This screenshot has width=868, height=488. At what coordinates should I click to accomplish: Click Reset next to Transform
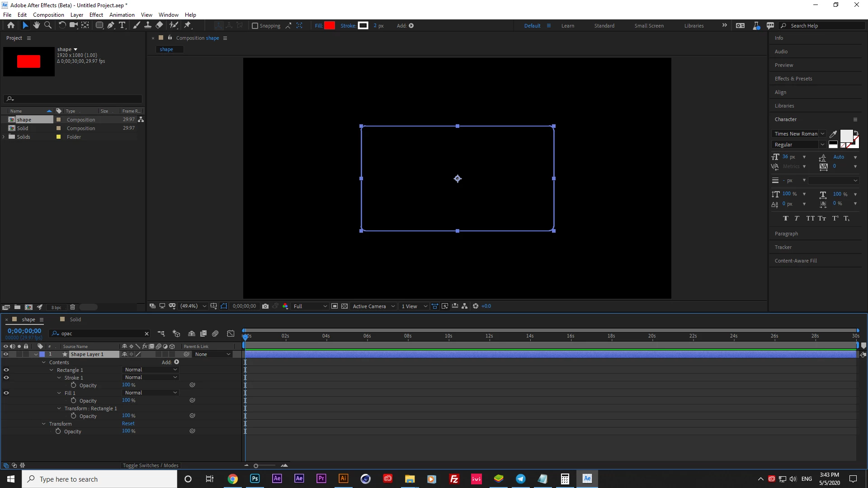click(x=128, y=423)
